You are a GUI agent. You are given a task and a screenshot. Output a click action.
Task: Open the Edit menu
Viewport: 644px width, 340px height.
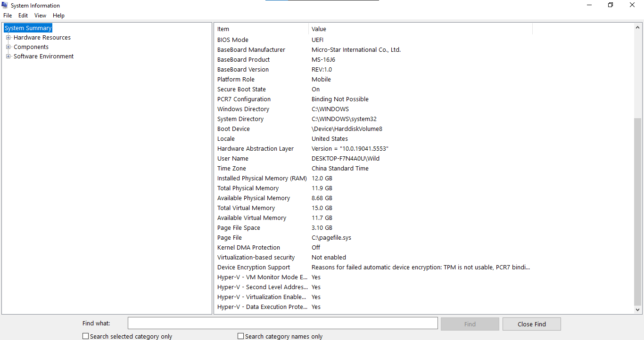(23, 16)
